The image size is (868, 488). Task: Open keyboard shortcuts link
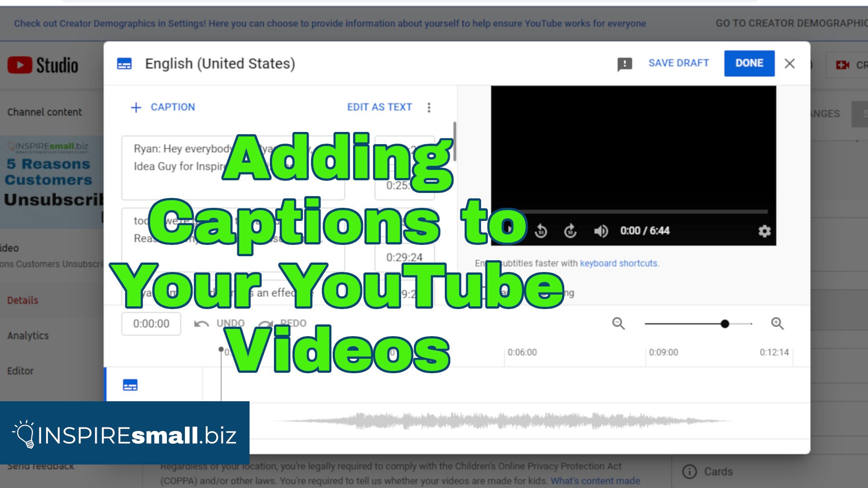pyautogui.click(x=618, y=263)
